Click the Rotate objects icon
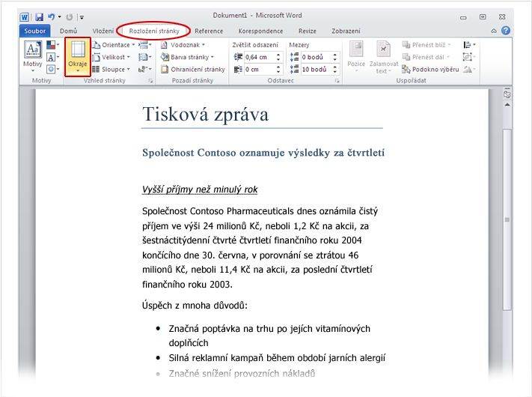This screenshot has height=397, width=532. [x=469, y=69]
